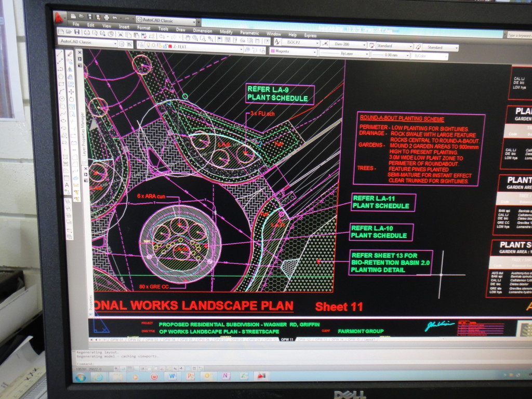Click the Help question mark toolbar icon

click(267, 42)
